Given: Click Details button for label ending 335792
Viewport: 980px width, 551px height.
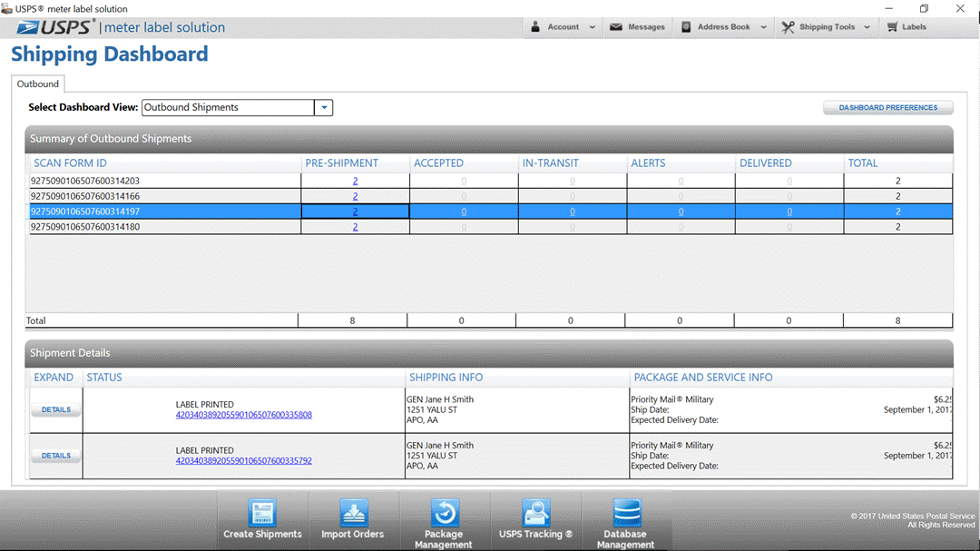Looking at the screenshot, I should coord(56,456).
